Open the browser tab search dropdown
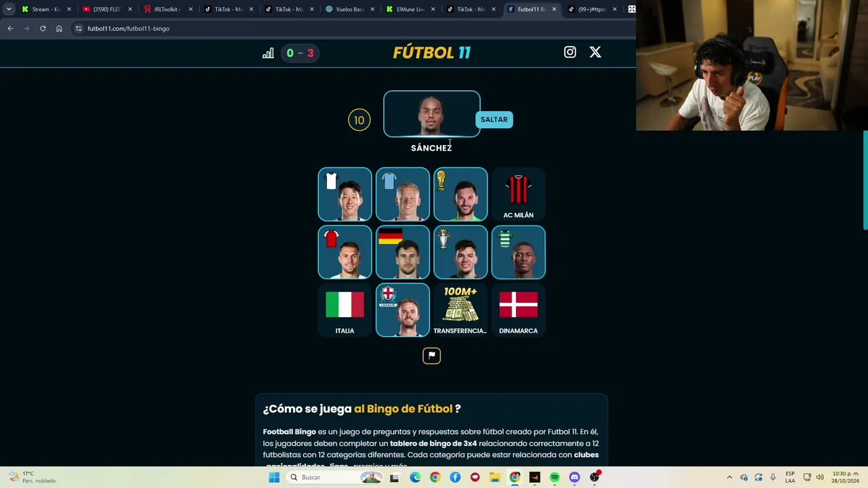 coord(9,9)
